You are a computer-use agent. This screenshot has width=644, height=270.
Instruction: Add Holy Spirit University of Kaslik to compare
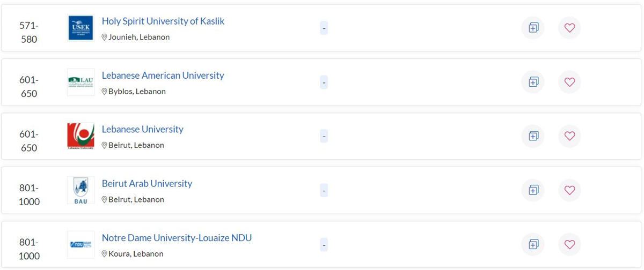click(533, 28)
